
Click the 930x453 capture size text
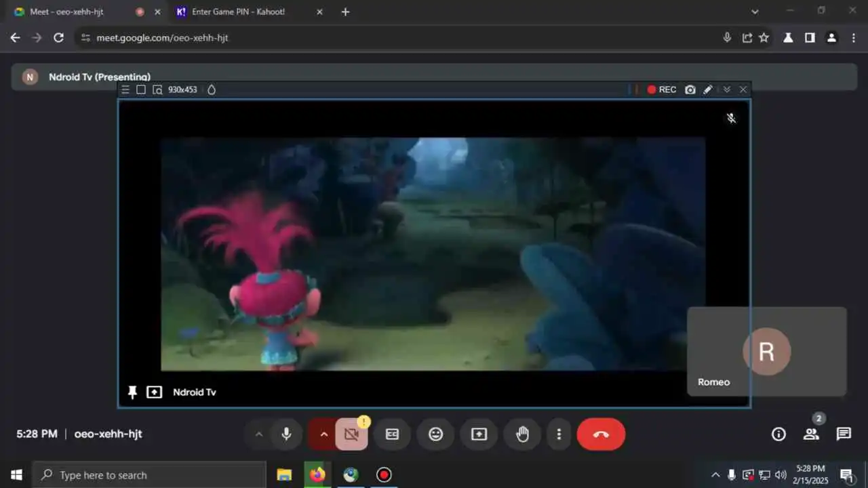pos(182,89)
